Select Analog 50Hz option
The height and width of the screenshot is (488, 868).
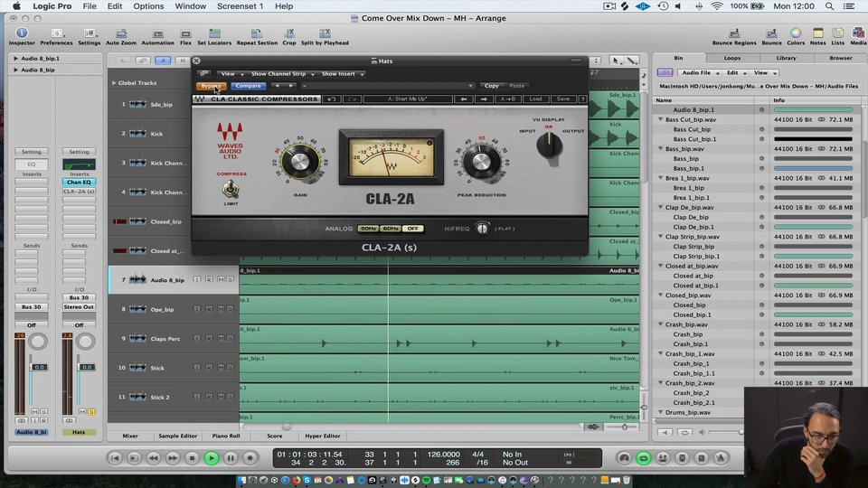tap(368, 229)
